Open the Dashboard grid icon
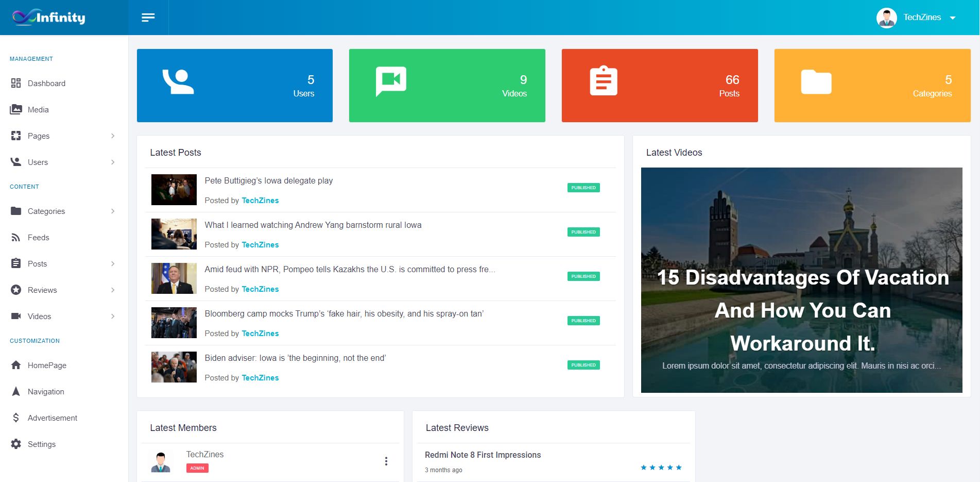The height and width of the screenshot is (482, 980). [16, 83]
